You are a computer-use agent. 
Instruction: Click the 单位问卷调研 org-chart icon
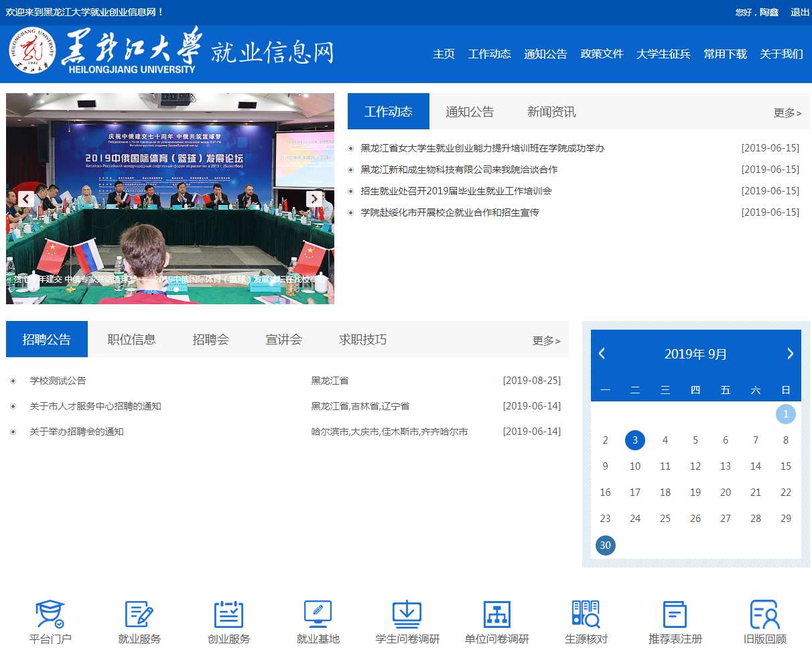(x=496, y=614)
